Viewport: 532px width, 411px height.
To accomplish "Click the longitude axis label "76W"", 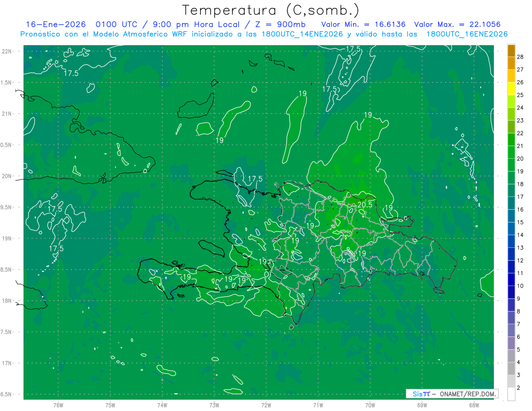I will 58,405.
